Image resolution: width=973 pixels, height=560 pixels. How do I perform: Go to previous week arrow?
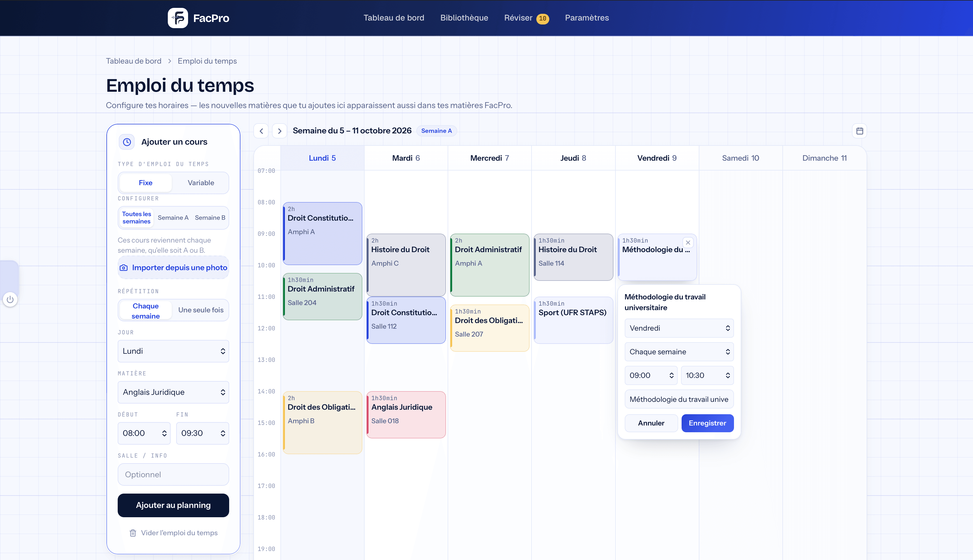tap(261, 131)
